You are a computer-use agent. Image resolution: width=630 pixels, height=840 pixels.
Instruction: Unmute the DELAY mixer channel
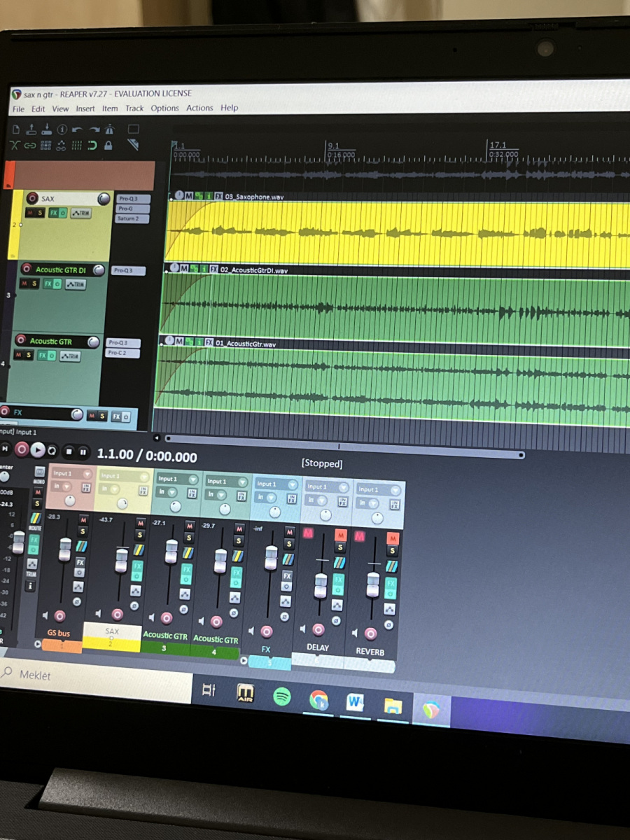tap(341, 535)
